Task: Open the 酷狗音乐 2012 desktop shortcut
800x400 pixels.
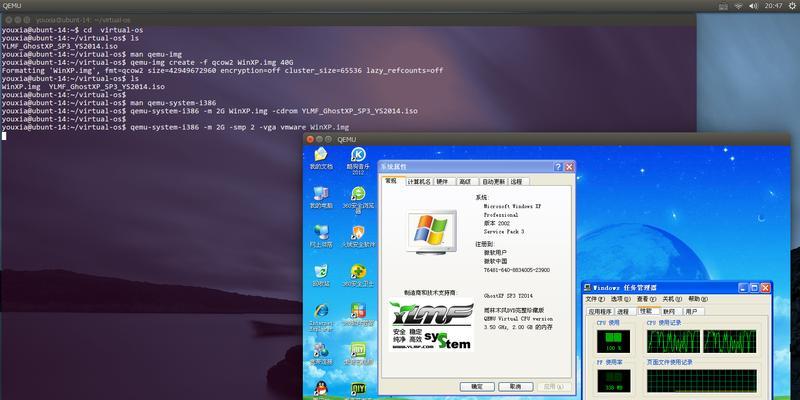Action: tap(358, 160)
